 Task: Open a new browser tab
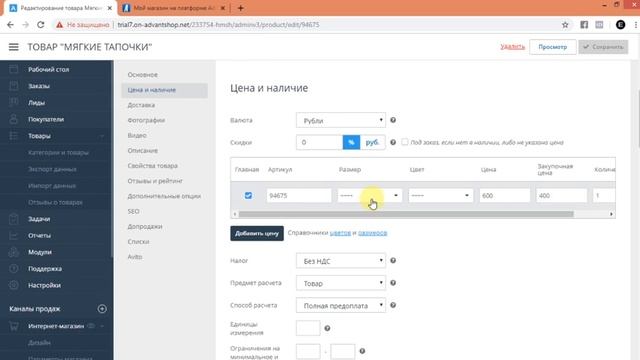240,8
